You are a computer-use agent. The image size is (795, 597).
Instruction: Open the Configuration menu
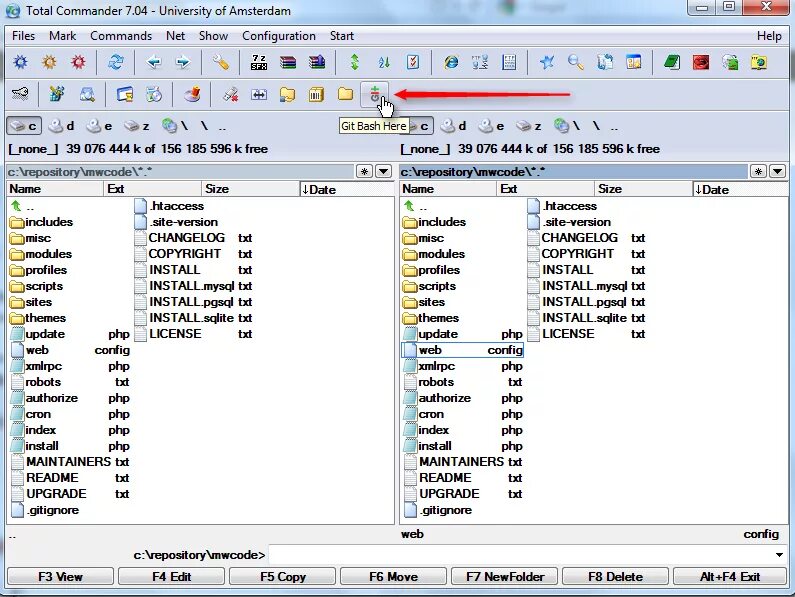(x=279, y=36)
